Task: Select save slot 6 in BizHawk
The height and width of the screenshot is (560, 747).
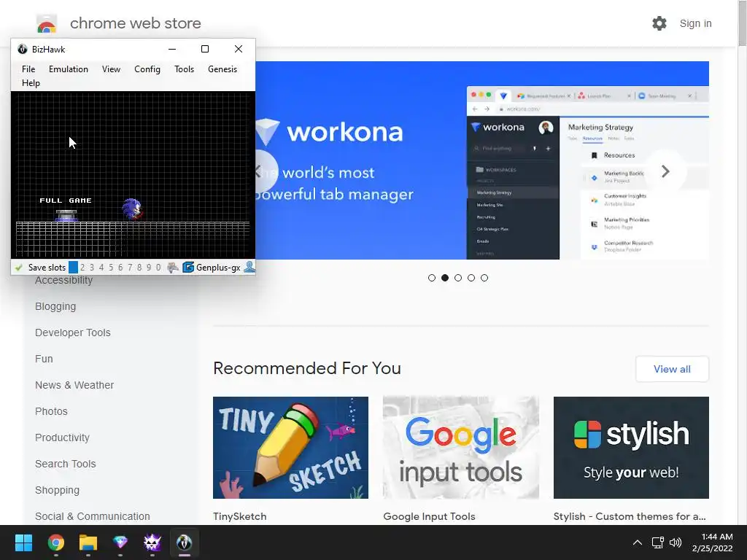Action: click(x=120, y=267)
